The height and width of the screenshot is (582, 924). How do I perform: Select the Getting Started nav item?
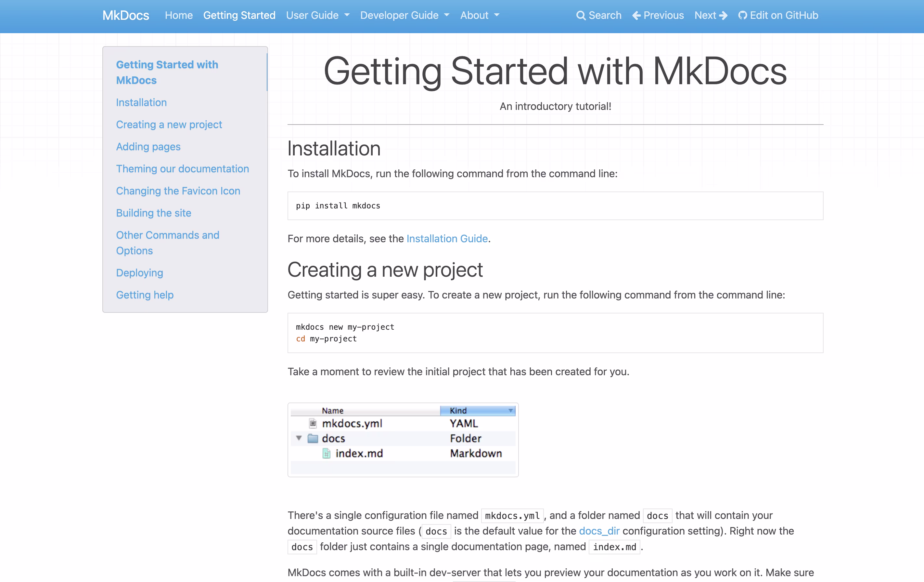coord(239,15)
